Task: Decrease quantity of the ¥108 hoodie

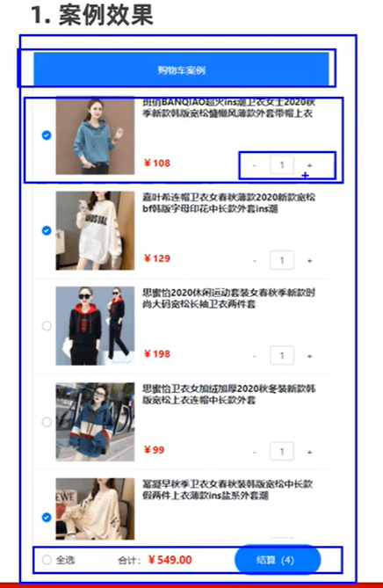Action: (255, 165)
